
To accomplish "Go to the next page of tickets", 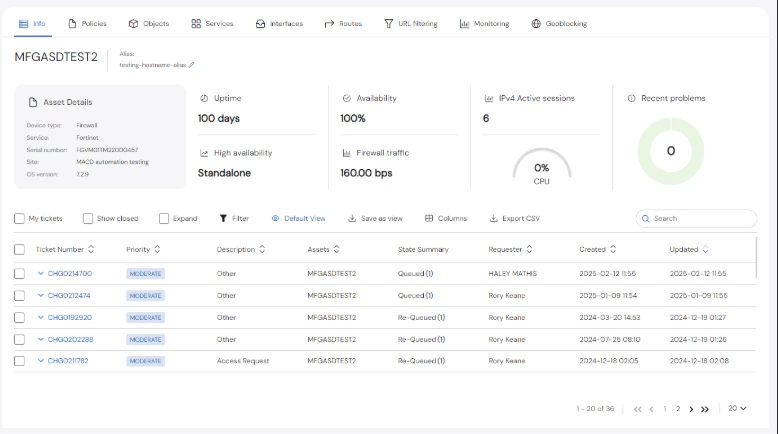I will point(691,409).
